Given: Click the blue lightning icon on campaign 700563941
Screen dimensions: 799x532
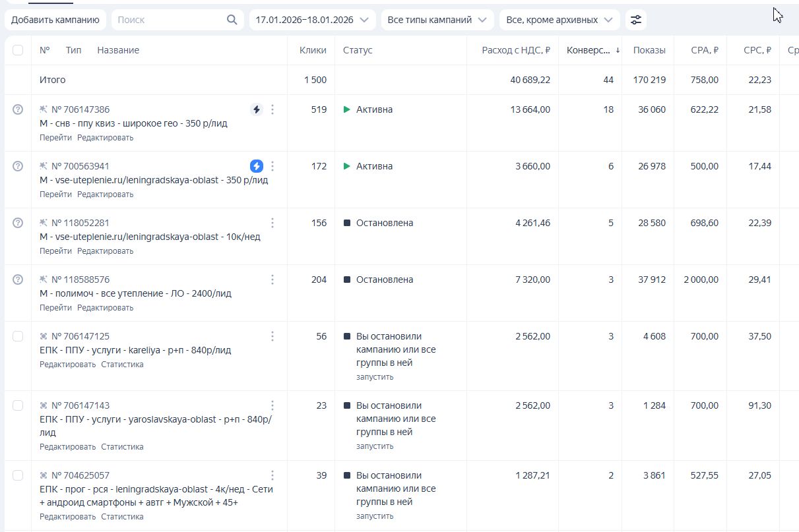Looking at the screenshot, I should click(257, 166).
